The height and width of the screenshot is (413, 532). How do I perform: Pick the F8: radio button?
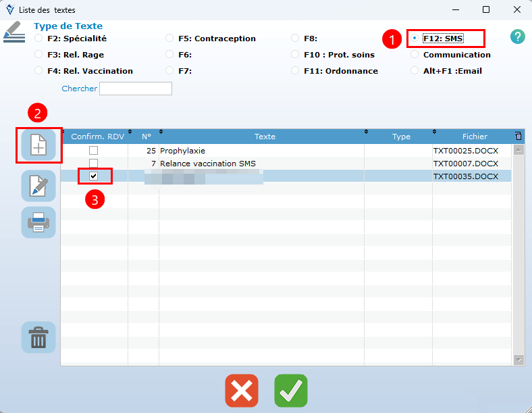pos(295,38)
